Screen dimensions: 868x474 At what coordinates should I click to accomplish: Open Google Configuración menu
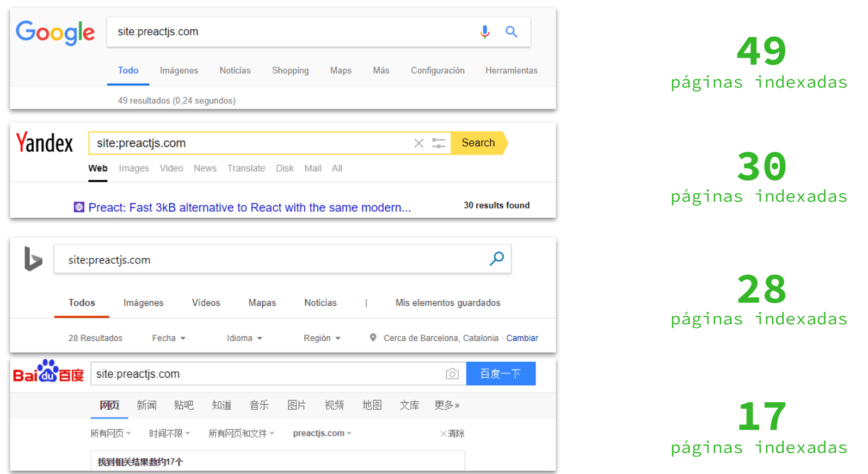tap(438, 71)
